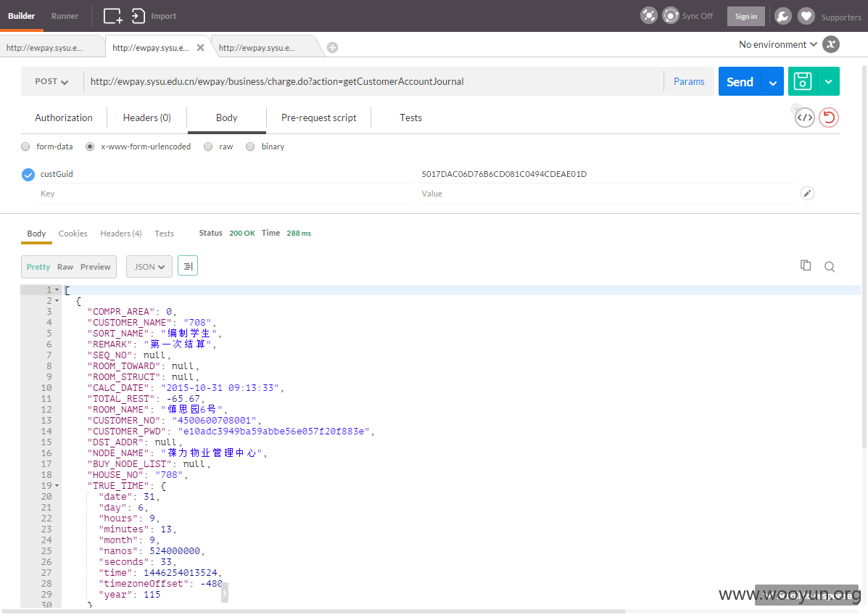Collapse TRUE_TIME object at line 19
The width and height of the screenshot is (868, 615).
point(57,485)
